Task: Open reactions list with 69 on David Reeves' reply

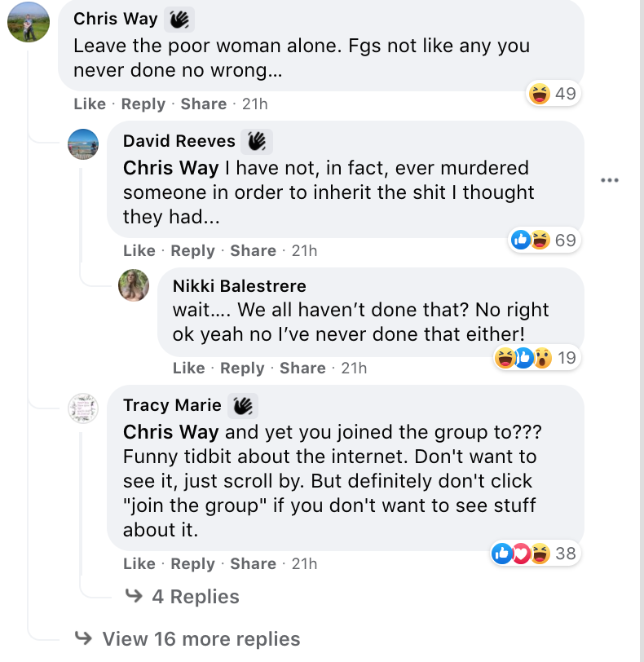Action: click(x=542, y=240)
